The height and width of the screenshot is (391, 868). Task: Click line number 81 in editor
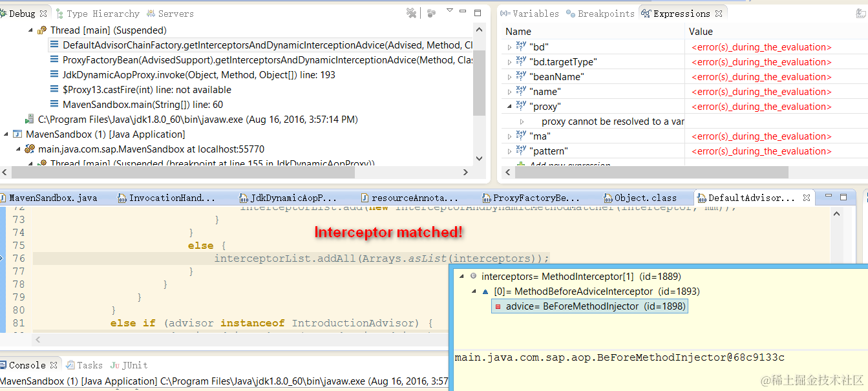point(19,323)
